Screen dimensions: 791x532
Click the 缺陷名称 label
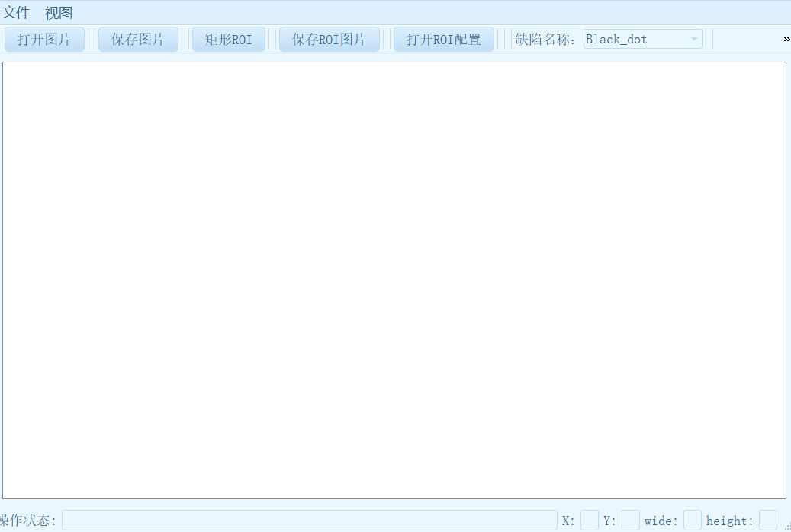545,40
